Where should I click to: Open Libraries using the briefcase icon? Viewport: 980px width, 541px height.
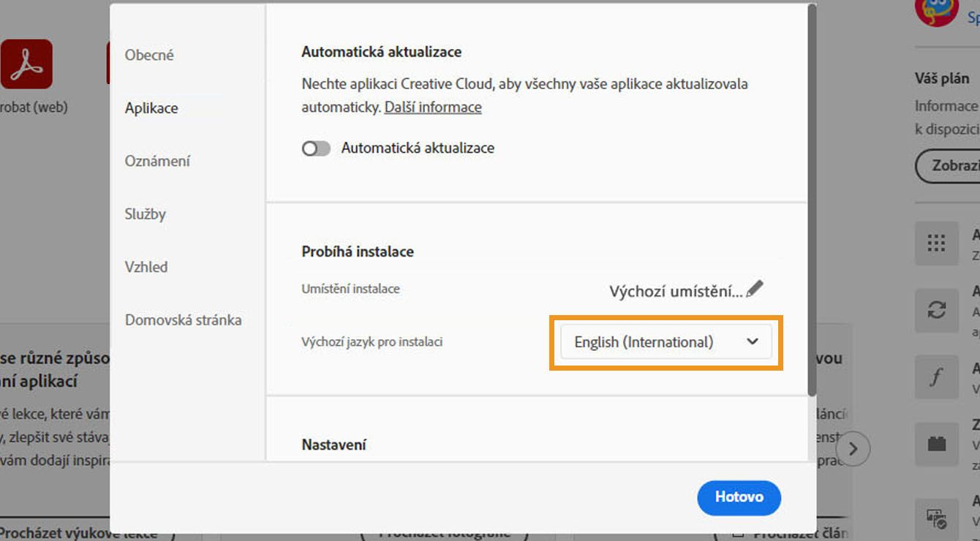point(937,444)
